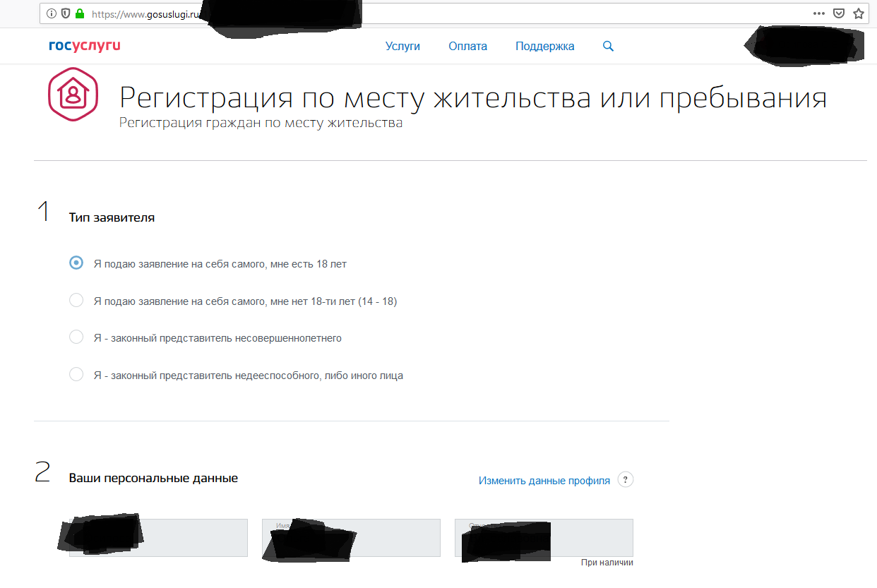The width and height of the screenshot is (877, 588).
Task: Select applying for myself, over 18
Action: pyautogui.click(x=76, y=263)
